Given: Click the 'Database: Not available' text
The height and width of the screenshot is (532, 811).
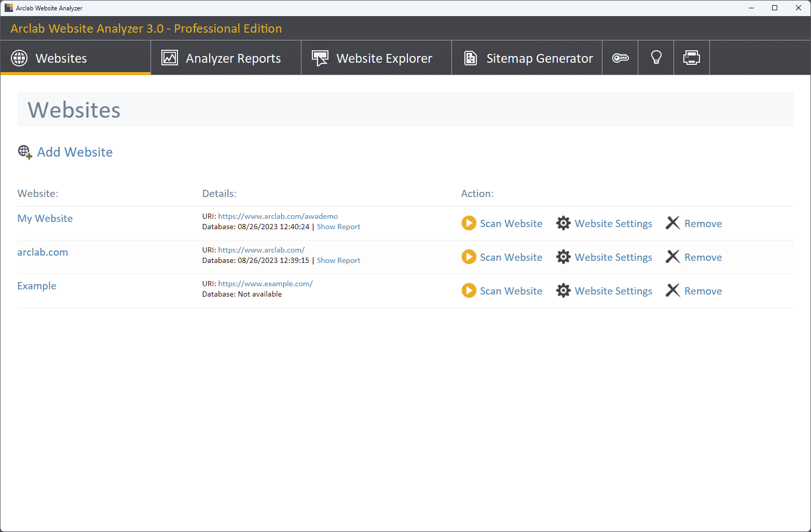Looking at the screenshot, I should [242, 294].
